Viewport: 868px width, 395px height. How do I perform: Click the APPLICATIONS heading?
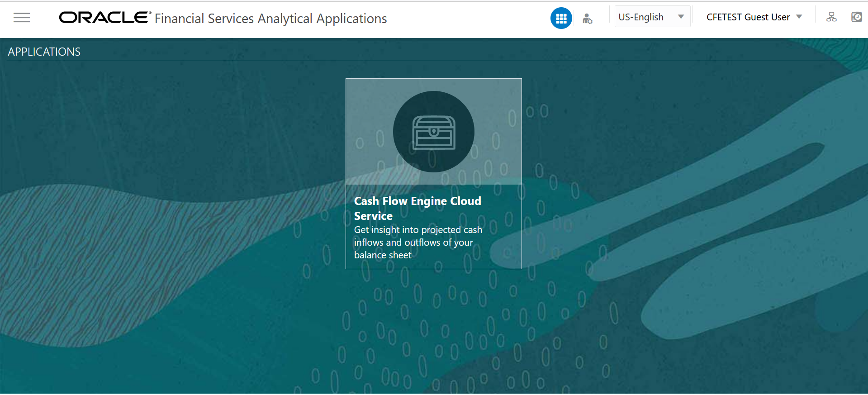point(44,52)
